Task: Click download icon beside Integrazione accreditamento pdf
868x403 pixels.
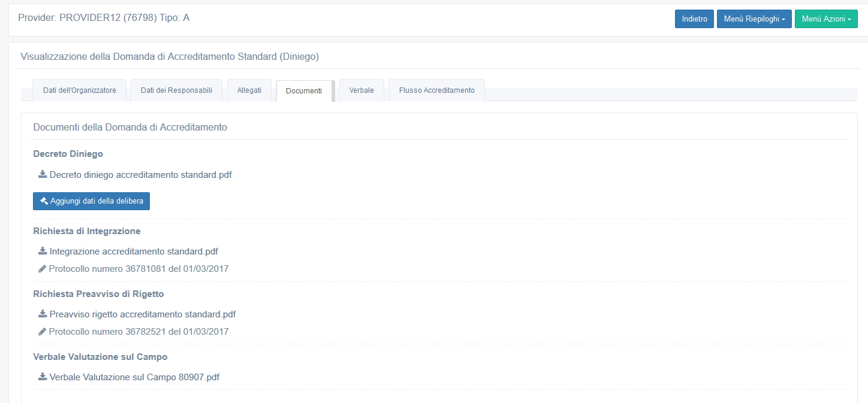Action: coord(43,252)
